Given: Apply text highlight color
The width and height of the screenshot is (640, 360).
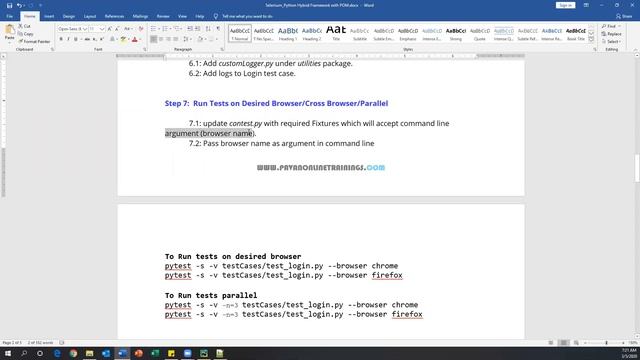Looking at the screenshot, I should (123, 39).
